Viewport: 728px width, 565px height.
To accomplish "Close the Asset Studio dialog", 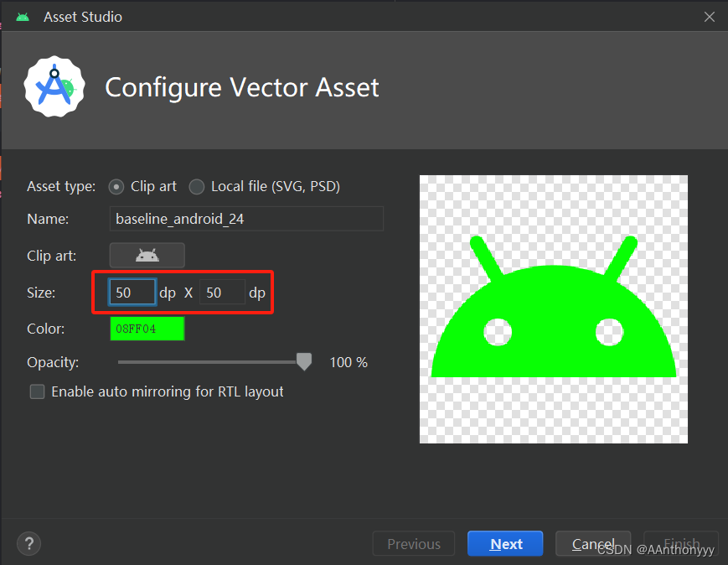I will [709, 18].
